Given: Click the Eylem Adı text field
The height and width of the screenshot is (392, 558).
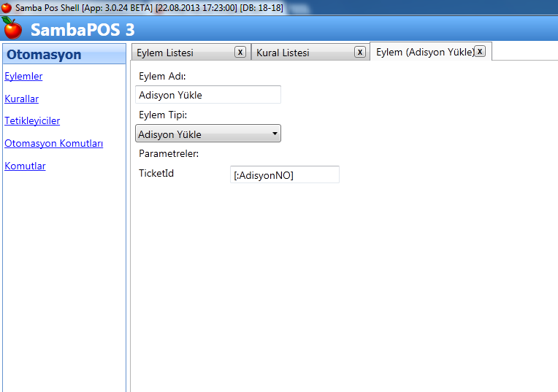Looking at the screenshot, I should [x=208, y=95].
